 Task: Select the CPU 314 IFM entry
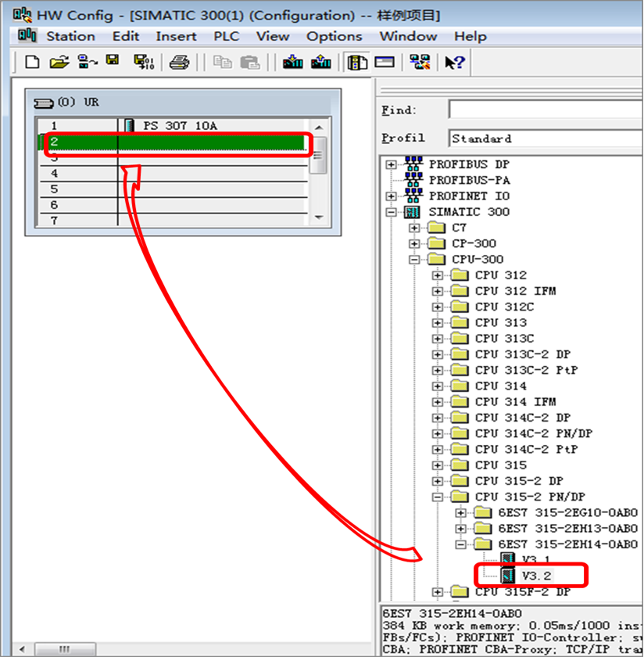click(516, 402)
